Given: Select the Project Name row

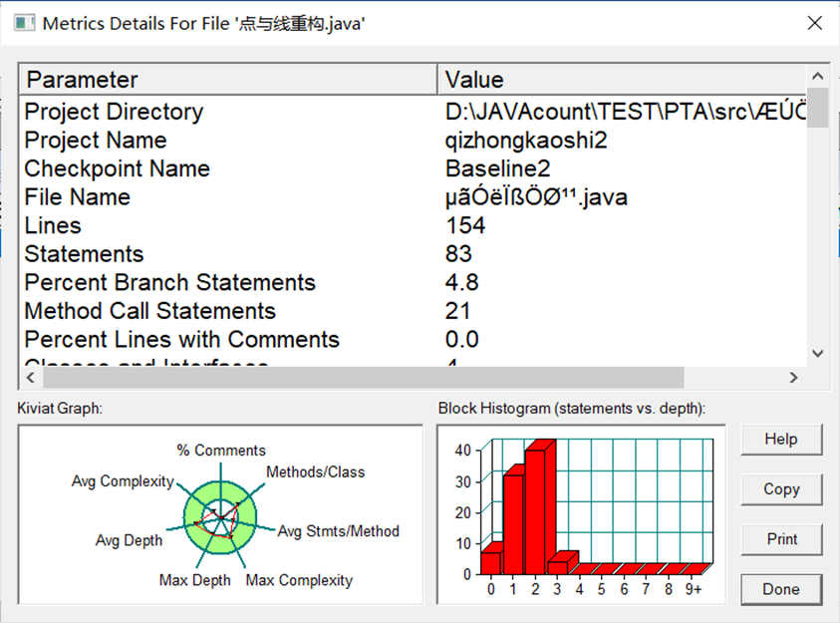Looking at the screenshot, I should 413,141.
